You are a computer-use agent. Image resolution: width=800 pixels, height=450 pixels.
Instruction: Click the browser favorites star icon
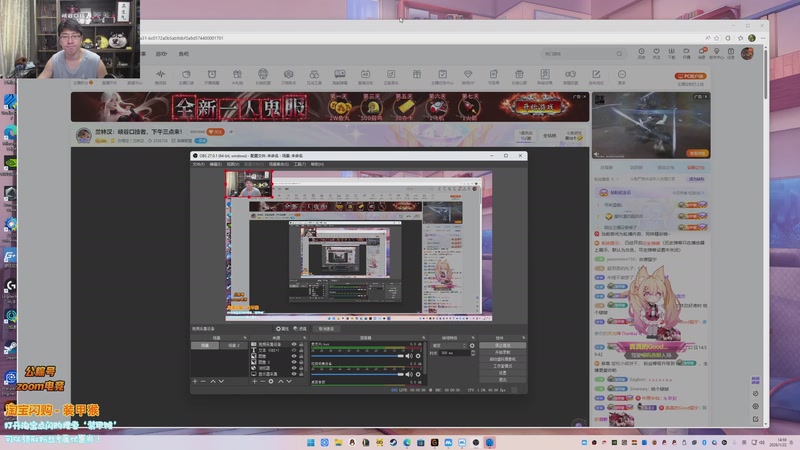[717, 38]
